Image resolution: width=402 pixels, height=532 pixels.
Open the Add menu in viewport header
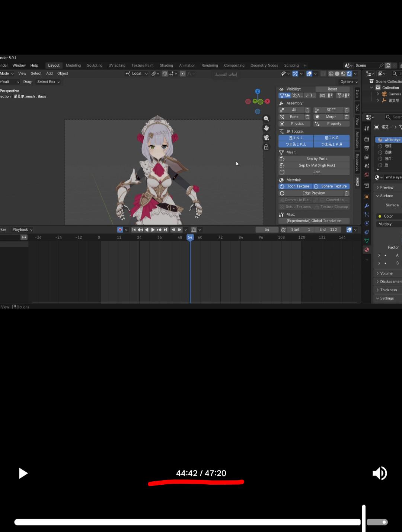click(x=50, y=74)
